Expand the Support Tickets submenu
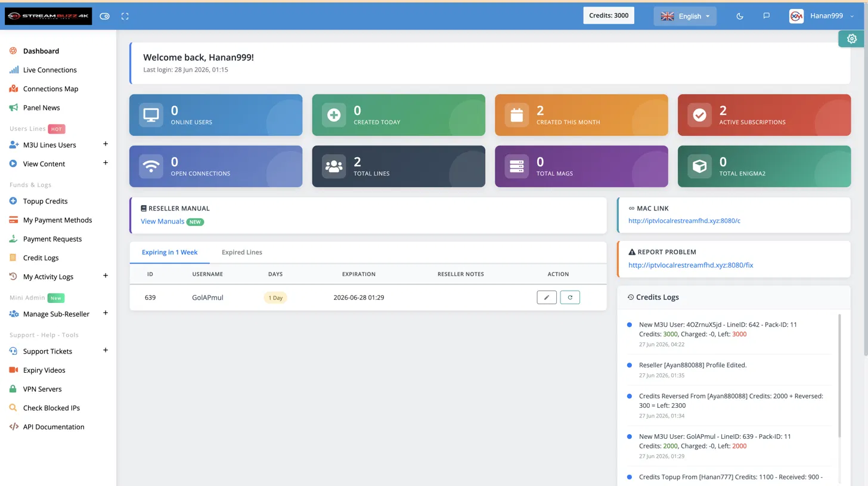Image resolution: width=868 pixels, height=486 pixels. [x=106, y=350]
